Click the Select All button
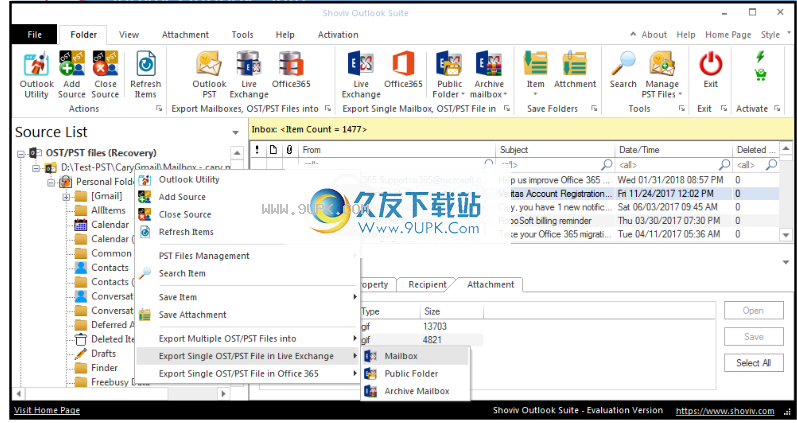Viewport: 797px width, 423px height. point(754,362)
